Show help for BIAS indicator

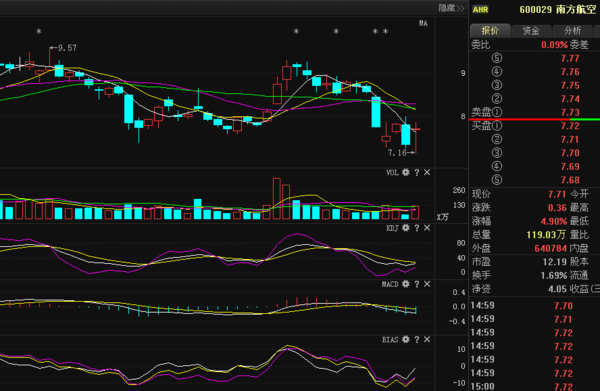point(417,339)
